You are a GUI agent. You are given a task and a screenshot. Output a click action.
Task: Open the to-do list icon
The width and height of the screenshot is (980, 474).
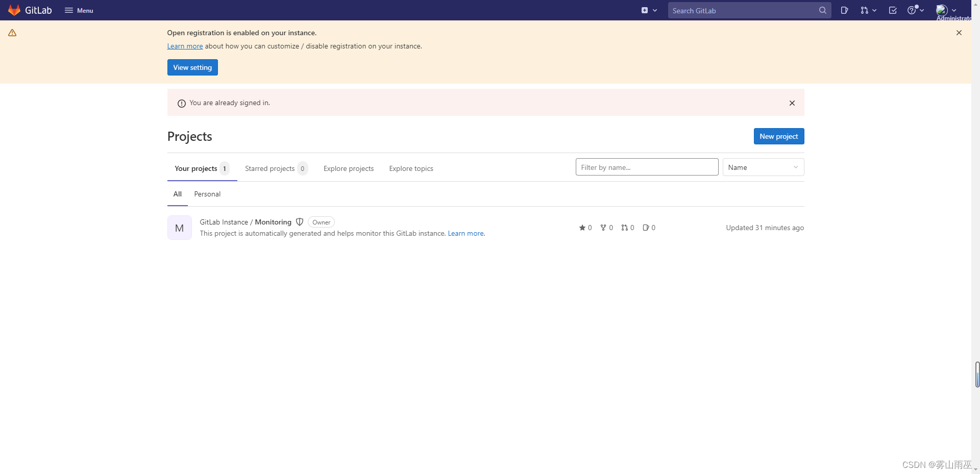click(x=893, y=10)
